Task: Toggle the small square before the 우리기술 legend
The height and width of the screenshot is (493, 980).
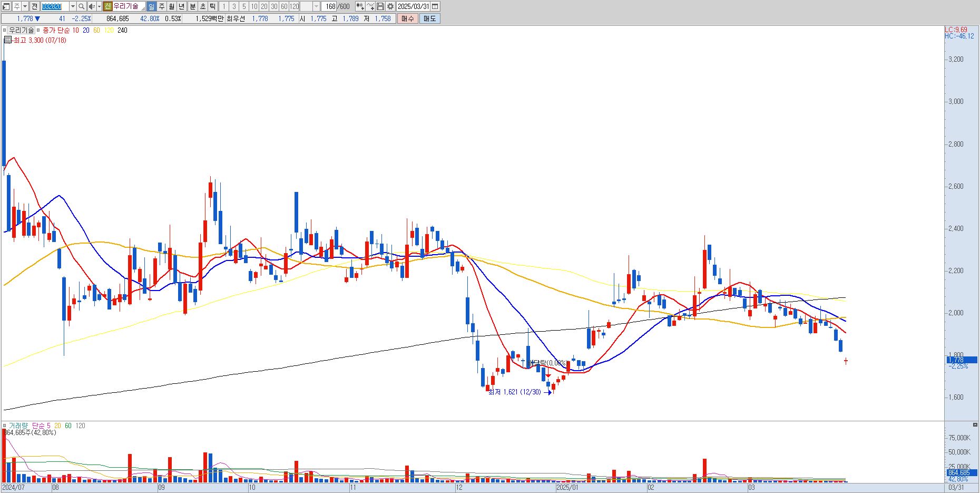Action: [5, 31]
